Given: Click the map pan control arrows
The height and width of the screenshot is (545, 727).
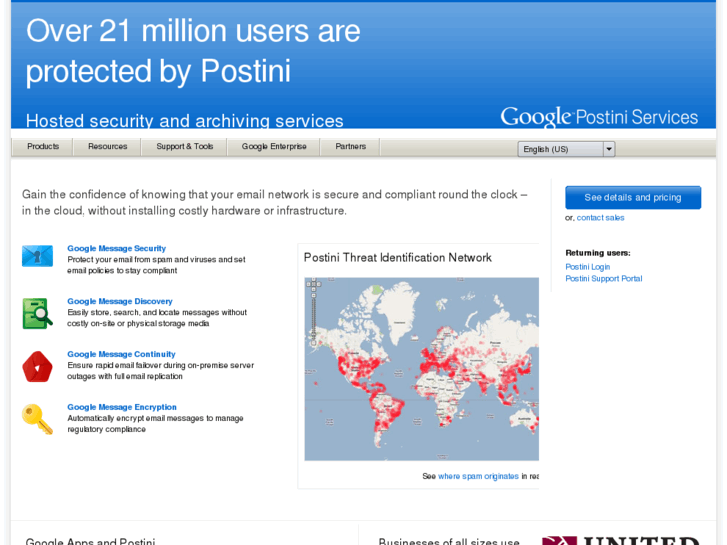Looking at the screenshot, I should [313, 283].
